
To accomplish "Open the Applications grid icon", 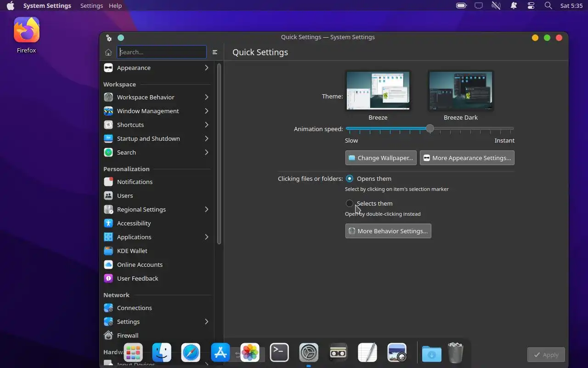I will [108, 237].
